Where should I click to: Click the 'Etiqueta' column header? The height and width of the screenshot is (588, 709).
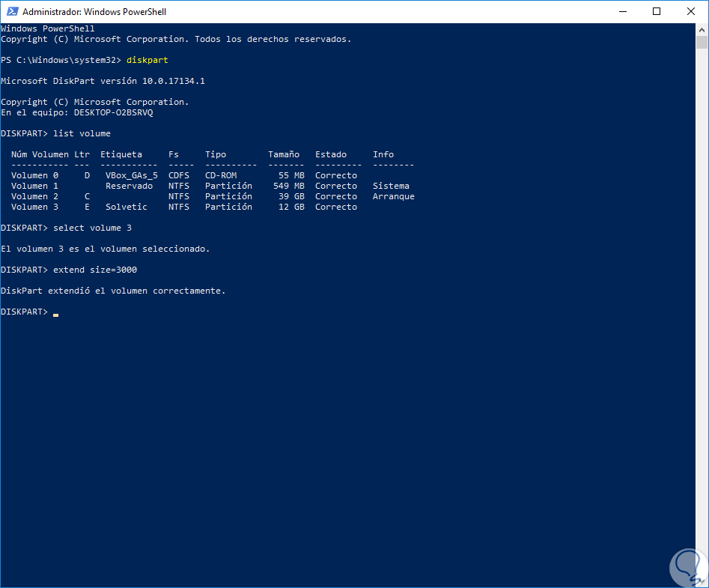121,155
